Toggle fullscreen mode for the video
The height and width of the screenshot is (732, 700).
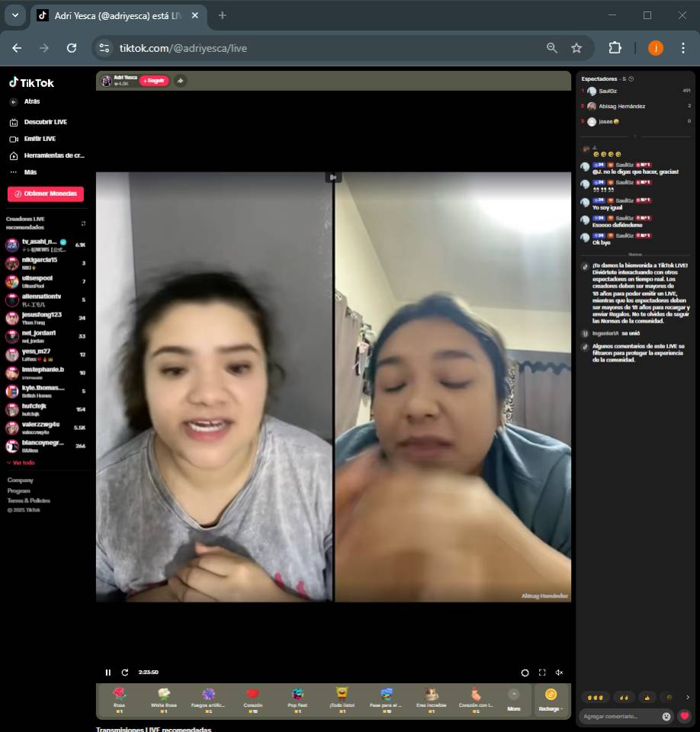coord(542,673)
